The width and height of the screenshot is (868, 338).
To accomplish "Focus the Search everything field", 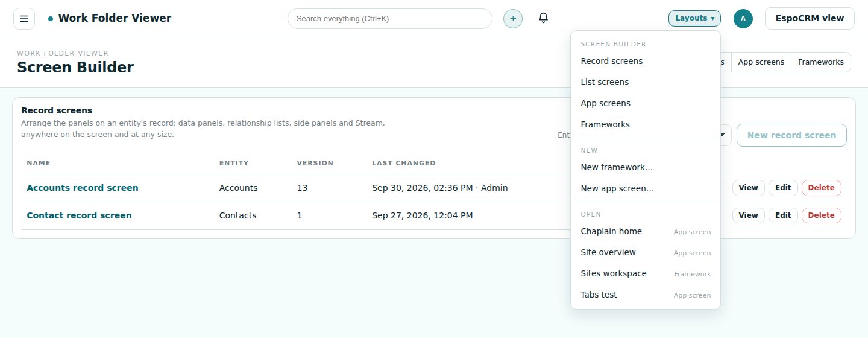I will (x=390, y=19).
